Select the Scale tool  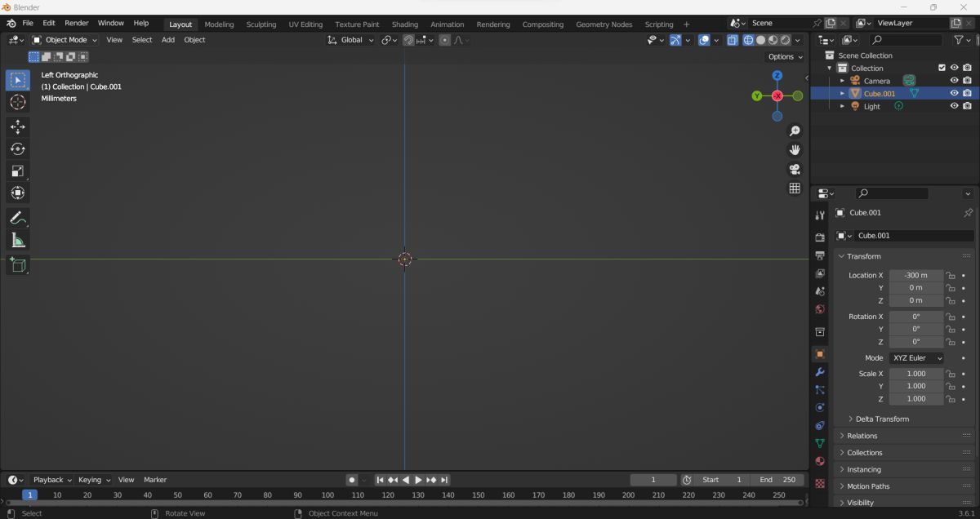tap(18, 171)
